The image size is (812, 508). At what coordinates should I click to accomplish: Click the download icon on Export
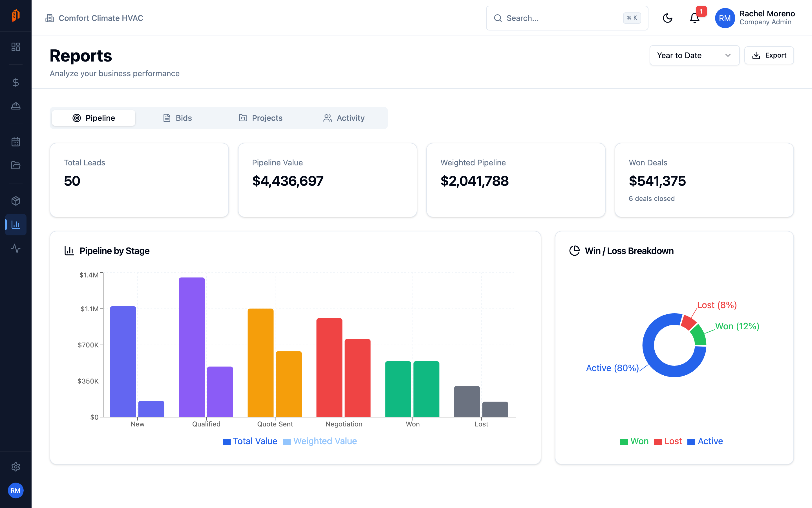click(x=756, y=55)
